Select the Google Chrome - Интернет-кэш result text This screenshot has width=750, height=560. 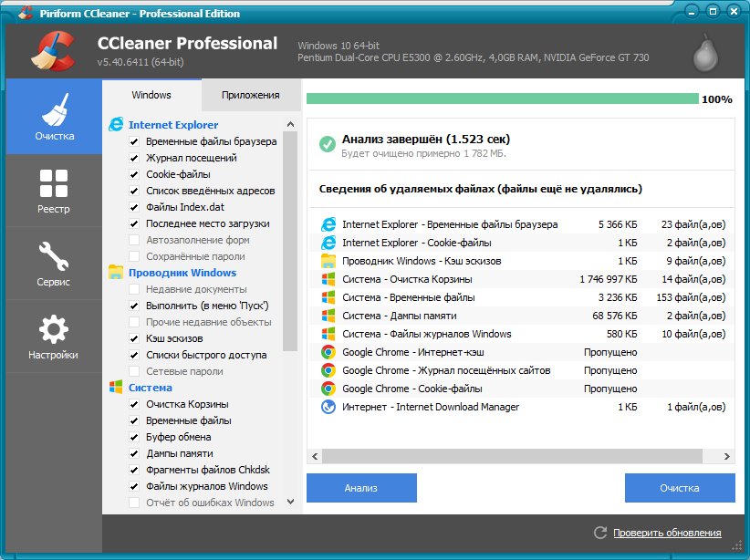[x=413, y=352]
